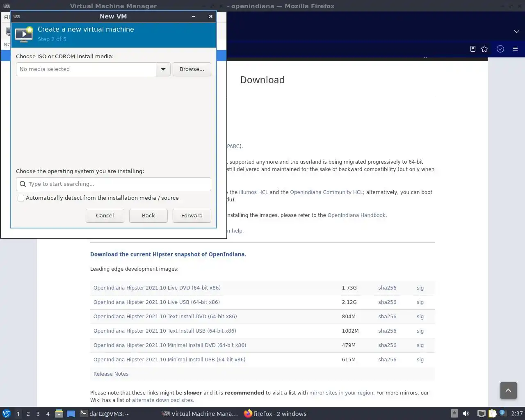Open the illumos HCL link
The height and width of the screenshot is (420, 525).
pyautogui.click(x=253, y=192)
